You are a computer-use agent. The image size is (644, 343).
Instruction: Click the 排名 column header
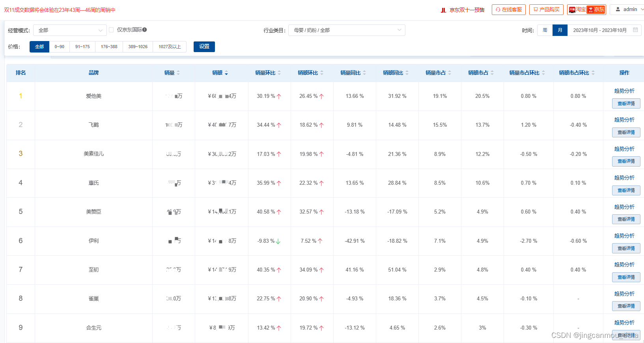(21, 73)
